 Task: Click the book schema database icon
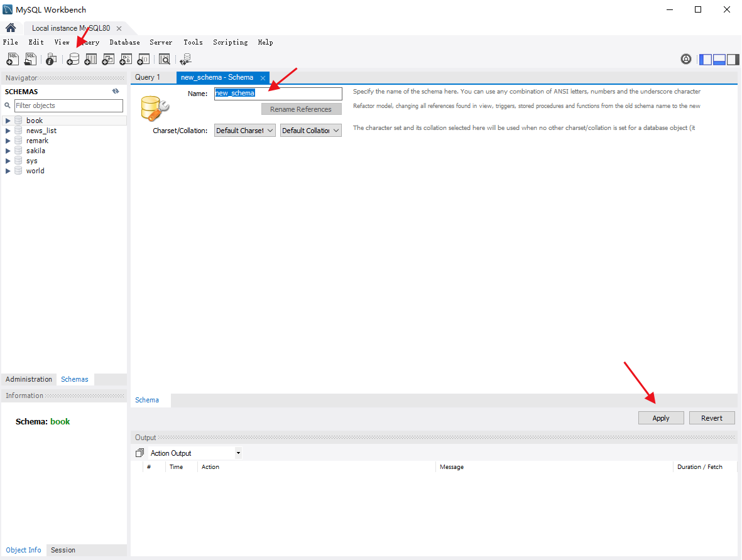[18, 120]
